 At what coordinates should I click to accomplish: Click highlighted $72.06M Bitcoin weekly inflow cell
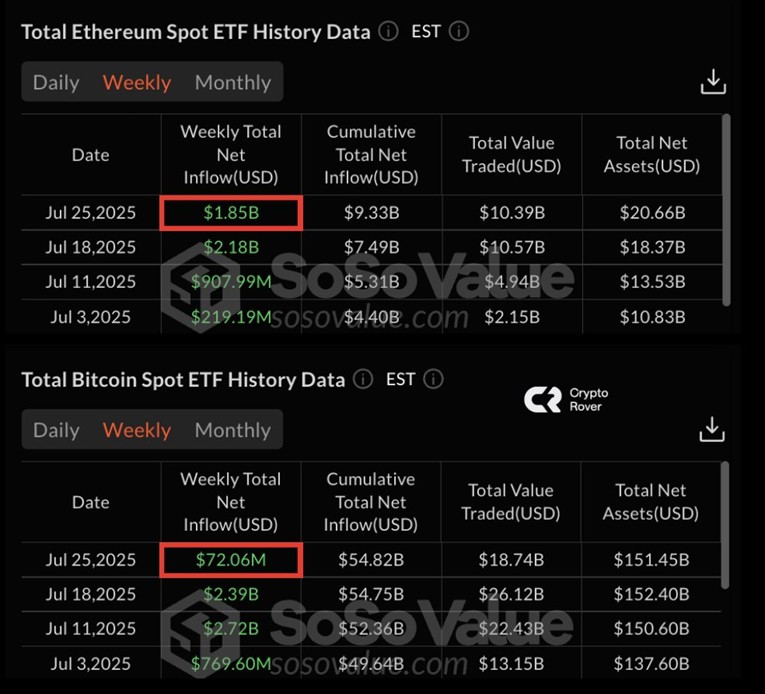pos(231,560)
